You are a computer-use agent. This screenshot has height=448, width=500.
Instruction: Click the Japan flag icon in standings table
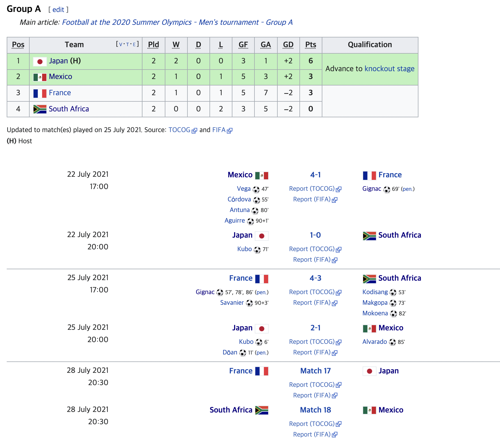[x=40, y=61]
